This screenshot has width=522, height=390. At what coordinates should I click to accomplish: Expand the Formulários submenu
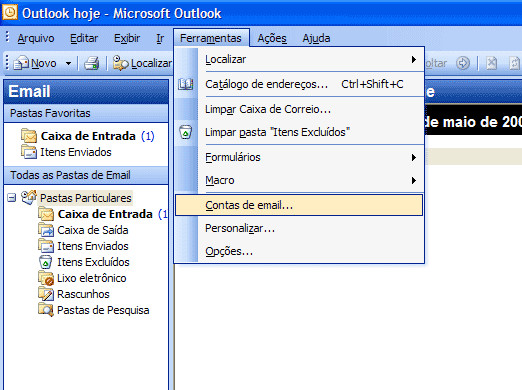click(299, 157)
